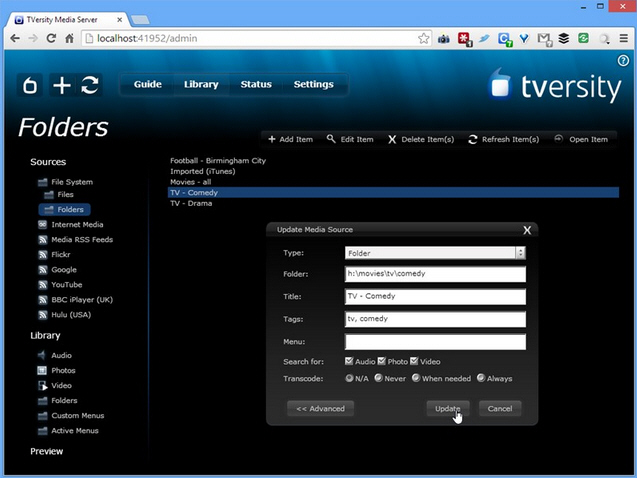Click the Update button

point(448,409)
